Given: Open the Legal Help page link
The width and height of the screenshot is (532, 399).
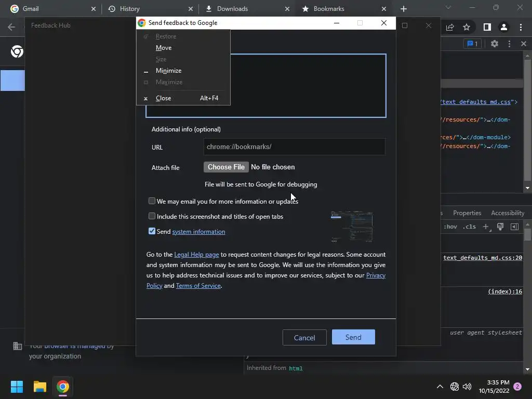Looking at the screenshot, I should pyautogui.click(x=196, y=255).
